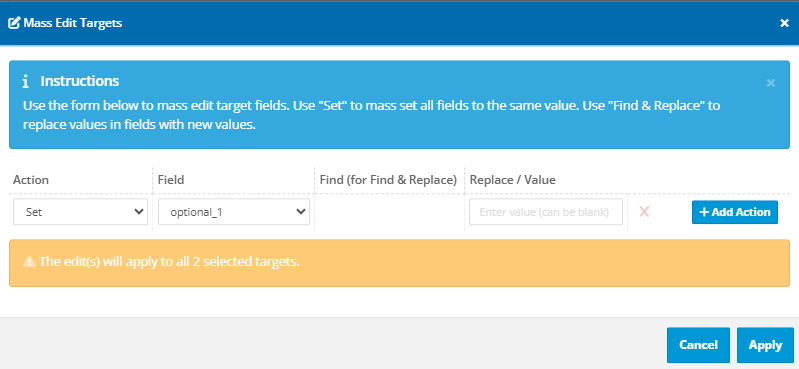Remove the action row with red X
The height and width of the screenshot is (369, 799).
point(644,212)
